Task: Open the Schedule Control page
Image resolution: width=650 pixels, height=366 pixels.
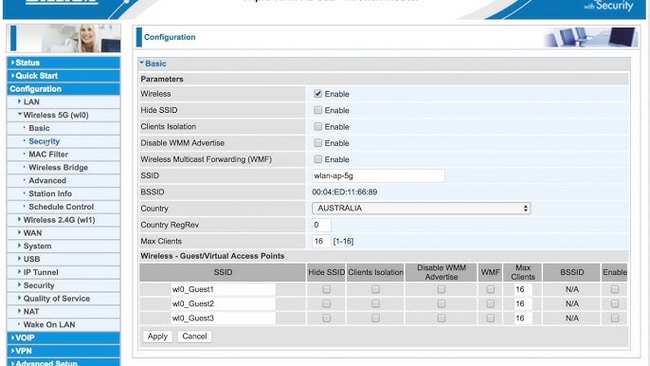Action: pos(61,207)
